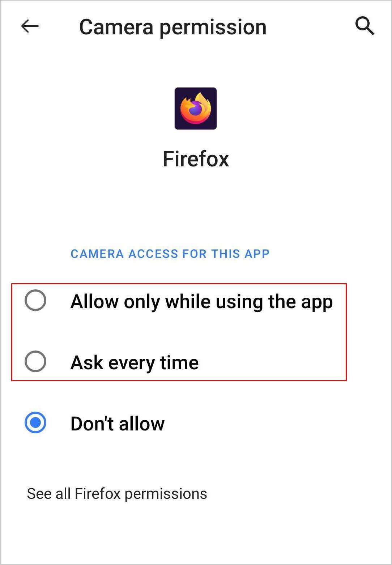Tap the Ask every time label
The width and height of the screenshot is (392, 565).
click(x=135, y=363)
